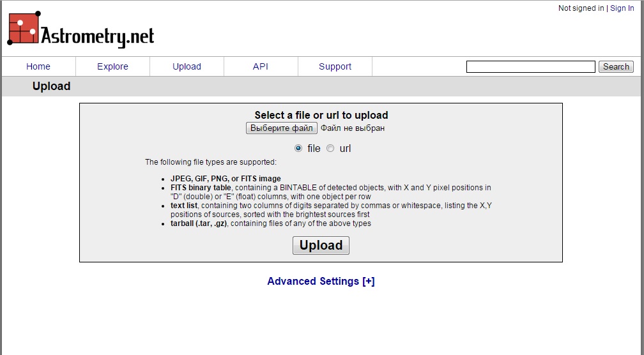Select the url radio button

click(x=330, y=148)
